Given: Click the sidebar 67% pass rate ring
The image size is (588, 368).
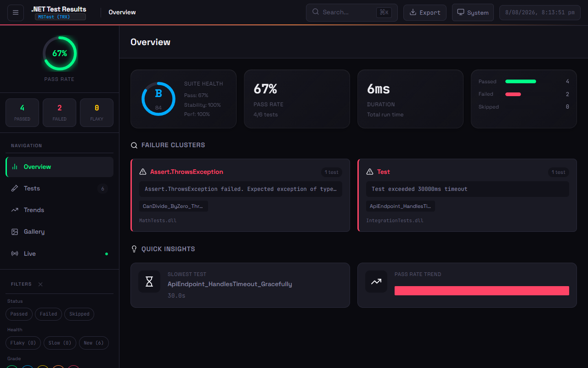Looking at the screenshot, I should tap(60, 53).
